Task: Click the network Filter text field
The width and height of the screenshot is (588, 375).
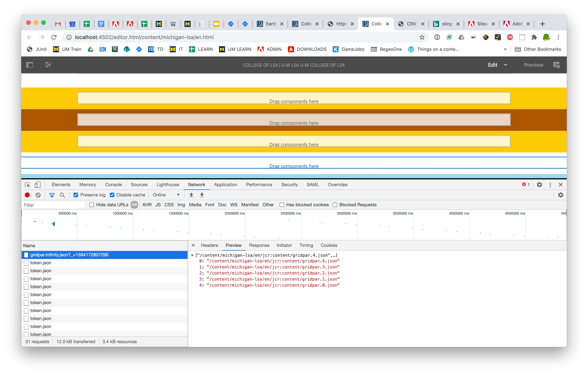Action: [x=53, y=205]
